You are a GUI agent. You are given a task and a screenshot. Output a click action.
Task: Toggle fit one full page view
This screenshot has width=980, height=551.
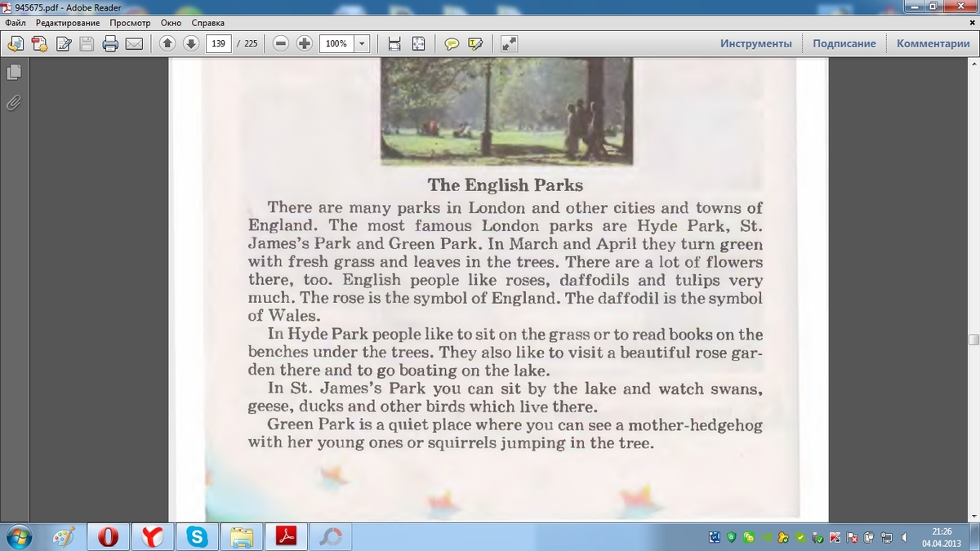point(418,44)
